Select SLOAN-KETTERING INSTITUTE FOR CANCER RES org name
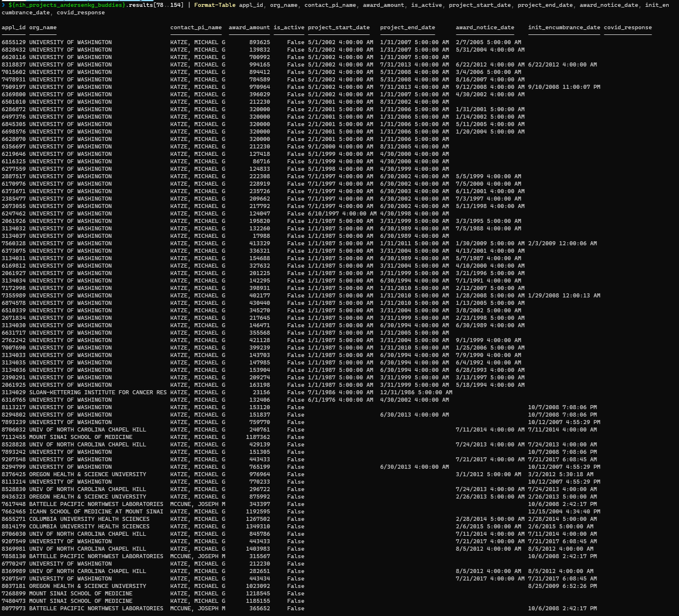Screen dimensions: 679x616 pos(98,393)
